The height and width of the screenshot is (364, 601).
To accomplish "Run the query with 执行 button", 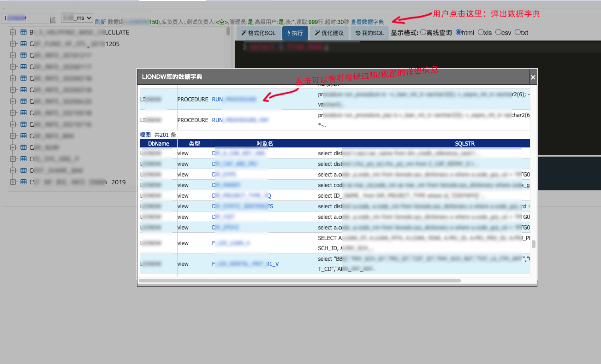I will (295, 33).
